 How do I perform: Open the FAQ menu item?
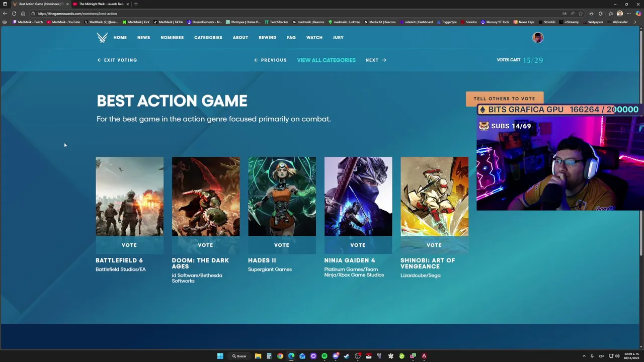pyautogui.click(x=291, y=38)
